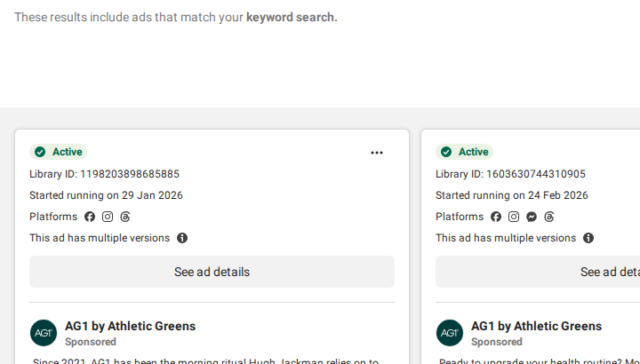640x364 pixels.
Task: Click Threads platform icon on 29 Jan ad
Action: [125, 217]
